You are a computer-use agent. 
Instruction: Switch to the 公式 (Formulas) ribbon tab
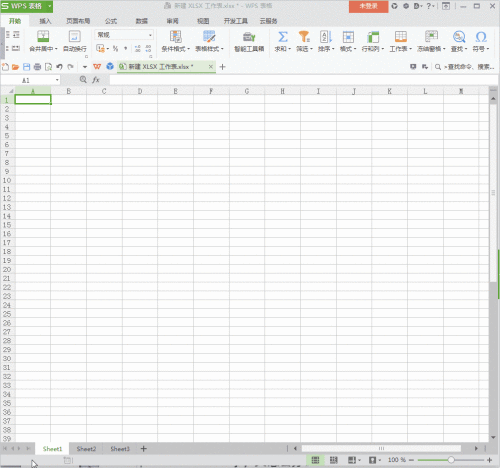tap(111, 21)
